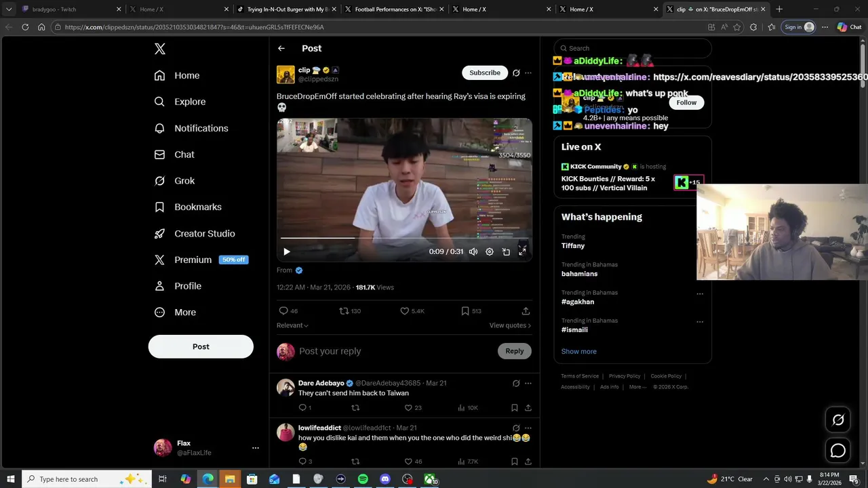
Task: Open Dare Adebayo's profile name
Action: 321,383
